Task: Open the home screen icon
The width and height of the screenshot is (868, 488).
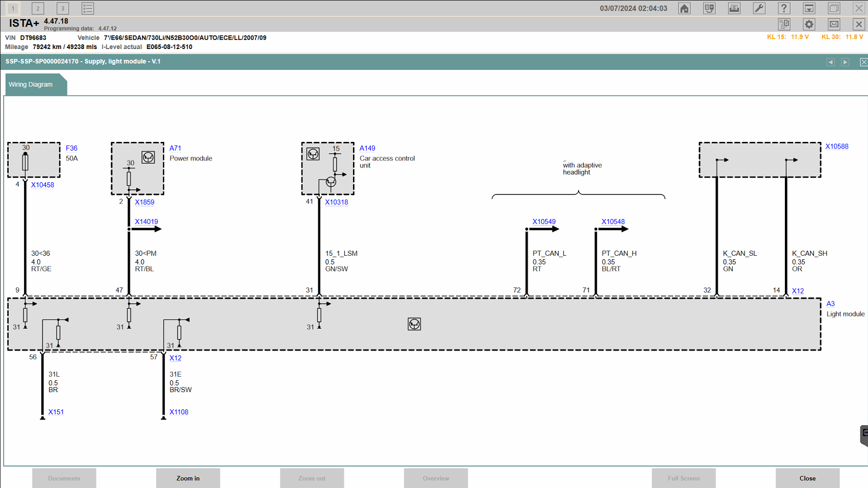Action: point(684,8)
